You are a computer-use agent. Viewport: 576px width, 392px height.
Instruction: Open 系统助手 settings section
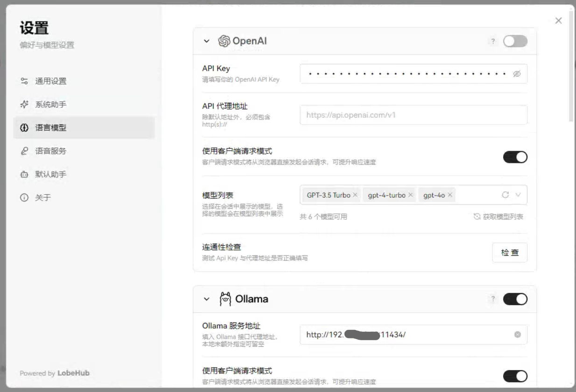(84, 105)
